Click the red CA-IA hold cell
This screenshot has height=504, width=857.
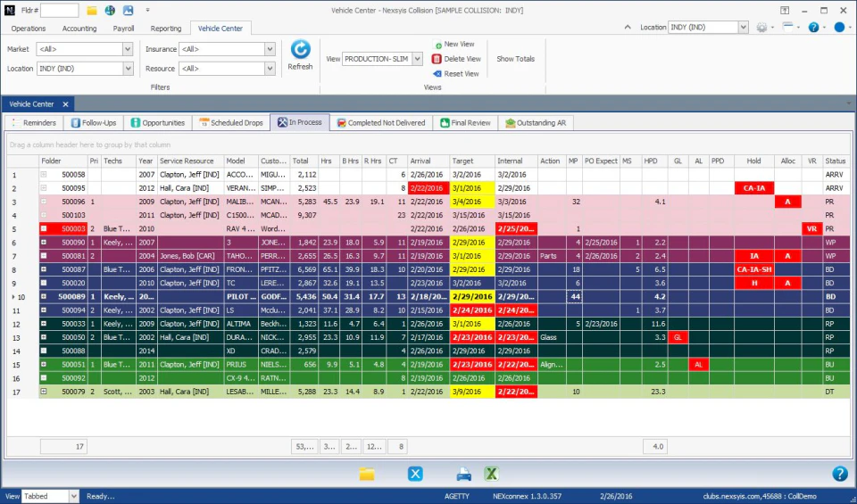[753, 188]
